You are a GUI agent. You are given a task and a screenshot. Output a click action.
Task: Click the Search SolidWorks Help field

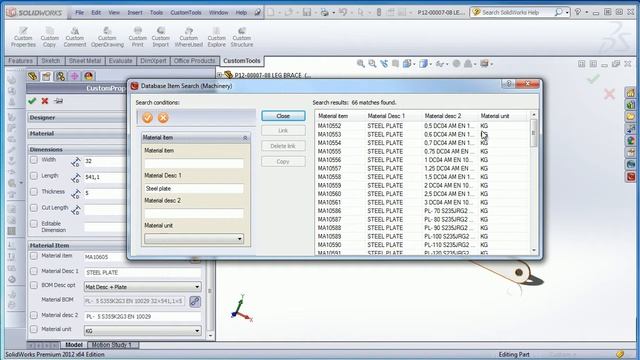[x=516, y=13]
